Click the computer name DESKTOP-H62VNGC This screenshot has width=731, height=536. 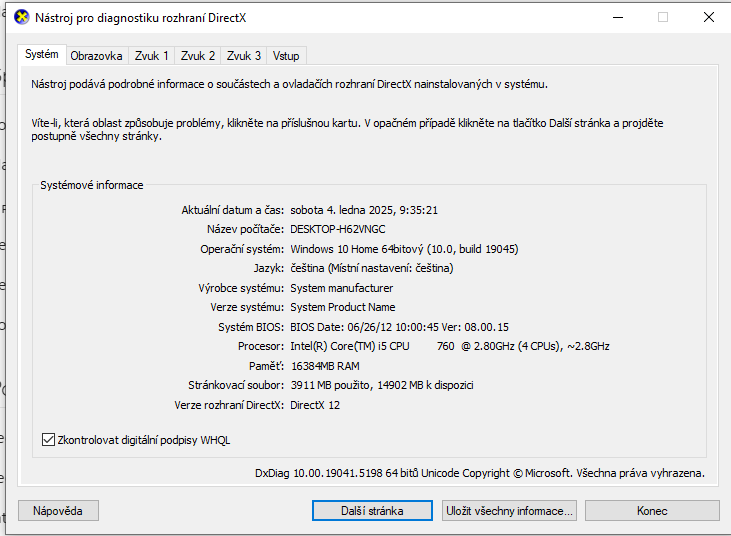[338, 229]
